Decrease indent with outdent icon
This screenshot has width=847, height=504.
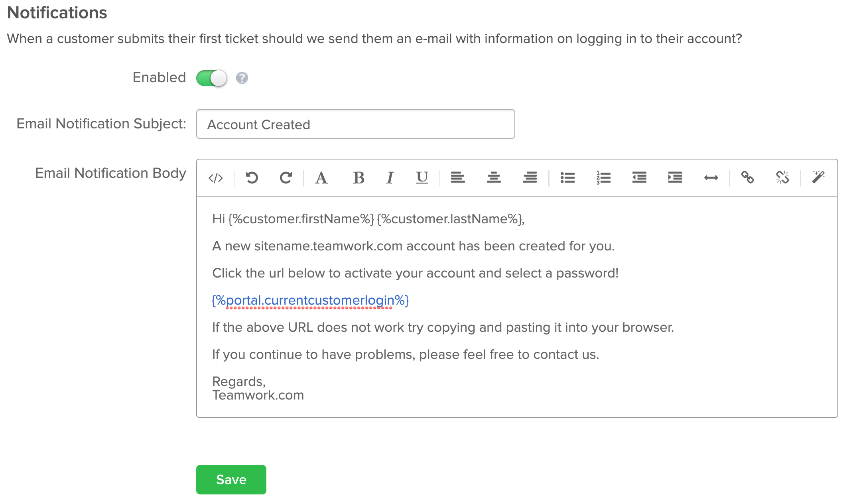639,177
